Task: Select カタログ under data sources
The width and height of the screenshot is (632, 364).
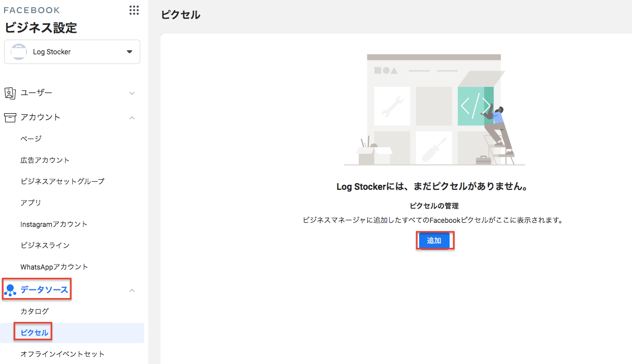Action: coord(35,311)
